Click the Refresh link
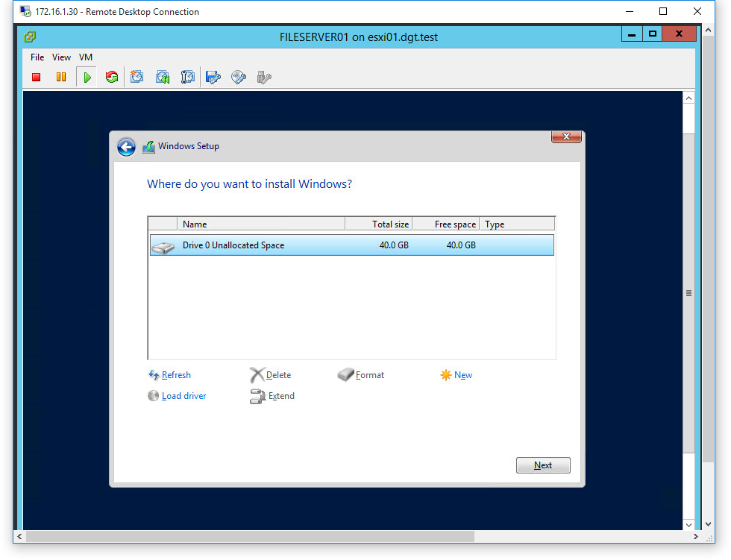The height and width of the screenshot is (560, 731). click(x=176, y=375)
